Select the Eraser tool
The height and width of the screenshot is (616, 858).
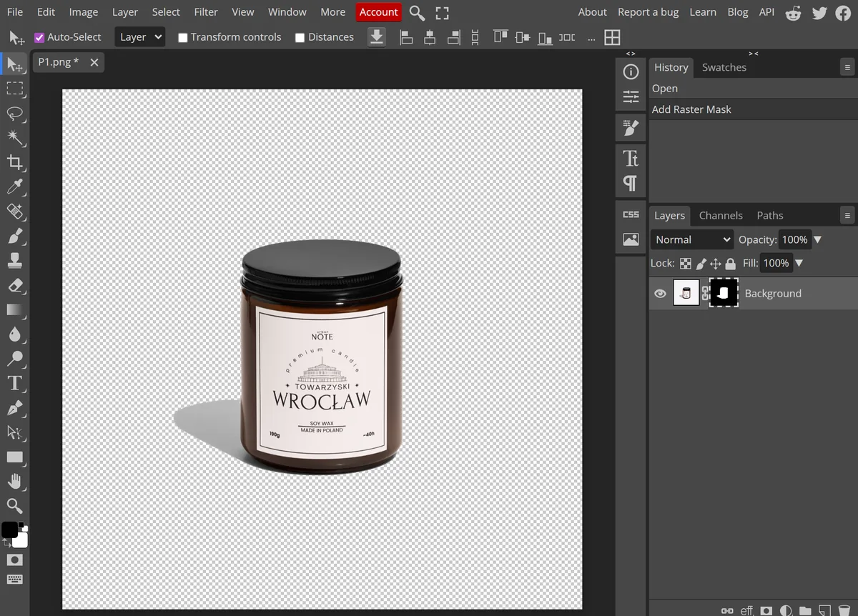(14, 285)
